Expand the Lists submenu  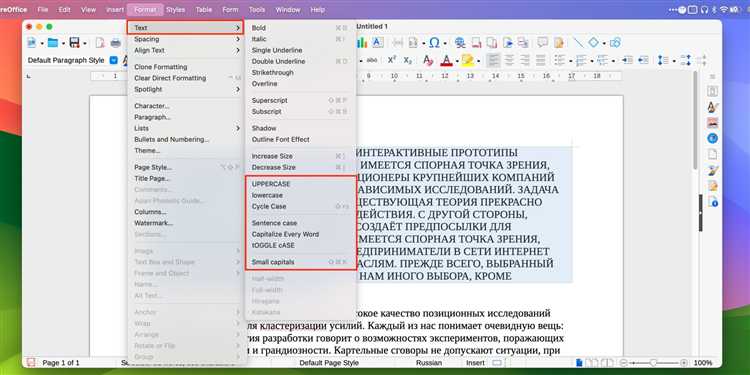(x=187, y=128)
